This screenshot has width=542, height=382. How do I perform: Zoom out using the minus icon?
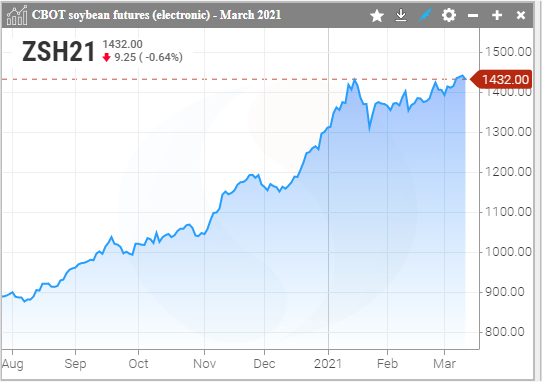(473, 16)
